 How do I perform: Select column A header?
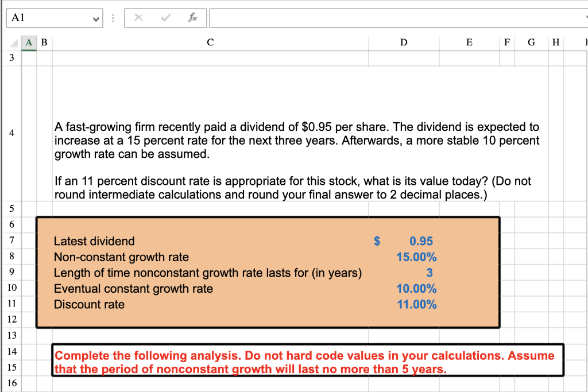[28, 42]
